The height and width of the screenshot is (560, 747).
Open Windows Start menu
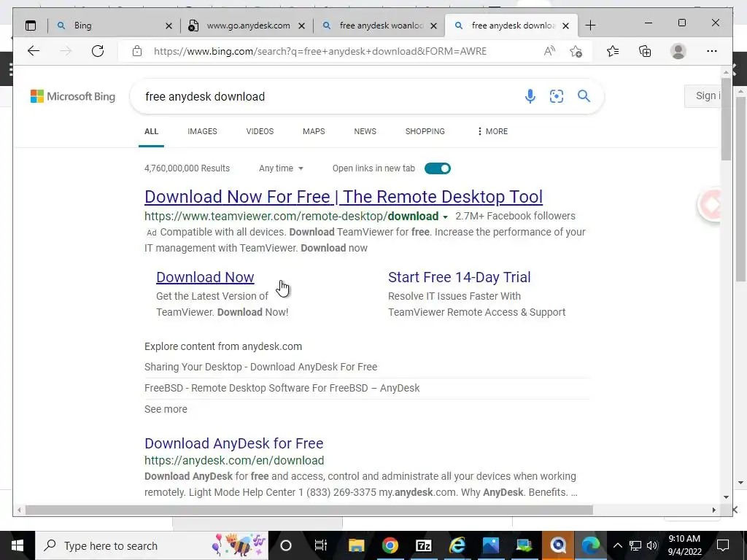pos(18,545)
